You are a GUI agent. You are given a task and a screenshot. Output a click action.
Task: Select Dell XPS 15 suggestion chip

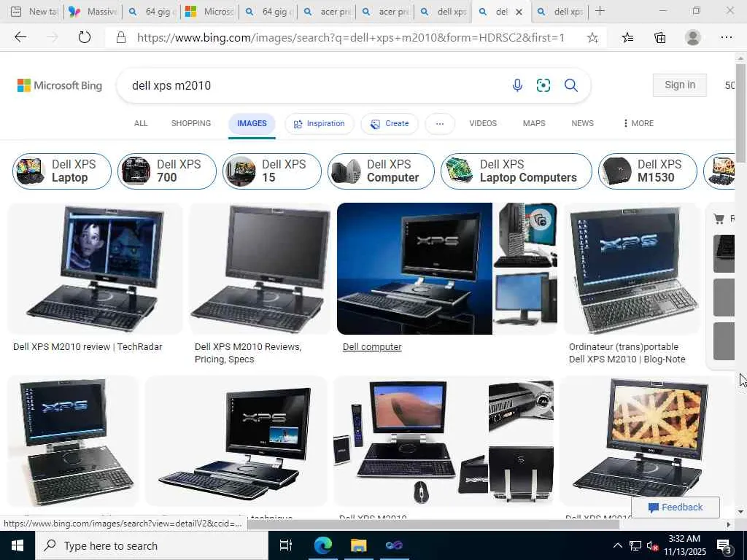click(271, 171)
